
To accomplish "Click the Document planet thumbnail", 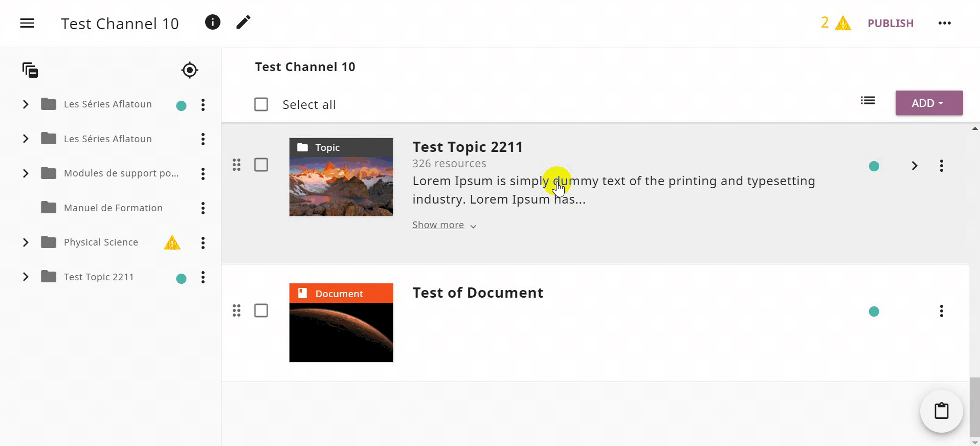I will coord(341,323).
